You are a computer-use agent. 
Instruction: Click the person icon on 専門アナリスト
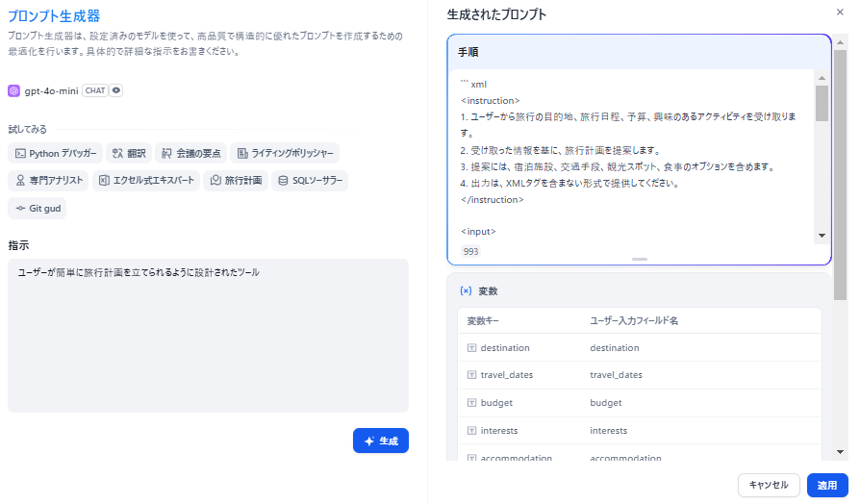point(20,181)
